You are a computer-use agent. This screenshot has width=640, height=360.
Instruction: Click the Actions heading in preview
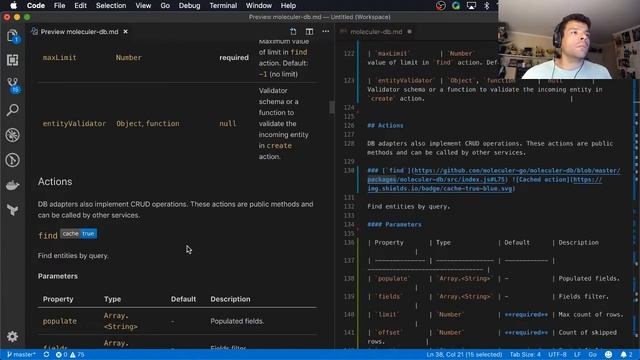tap(55, 182)
